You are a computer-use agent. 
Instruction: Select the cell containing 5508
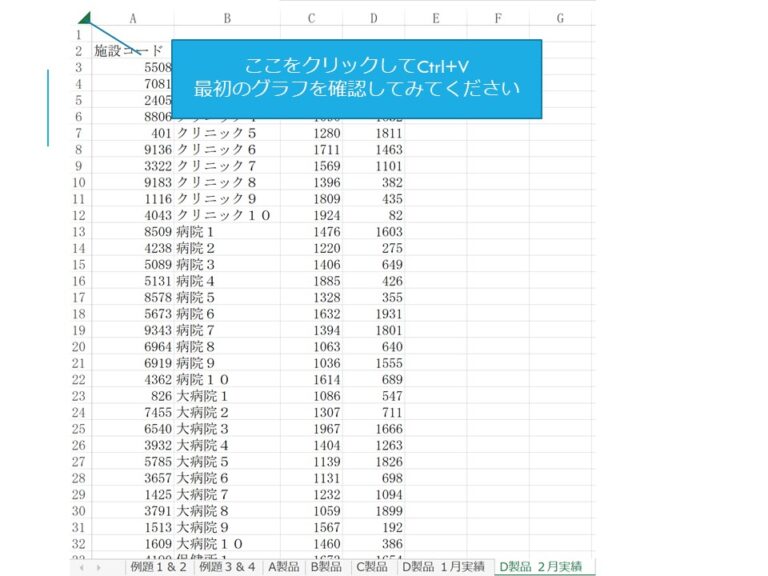pyautogui.click(x=133, y=68)
